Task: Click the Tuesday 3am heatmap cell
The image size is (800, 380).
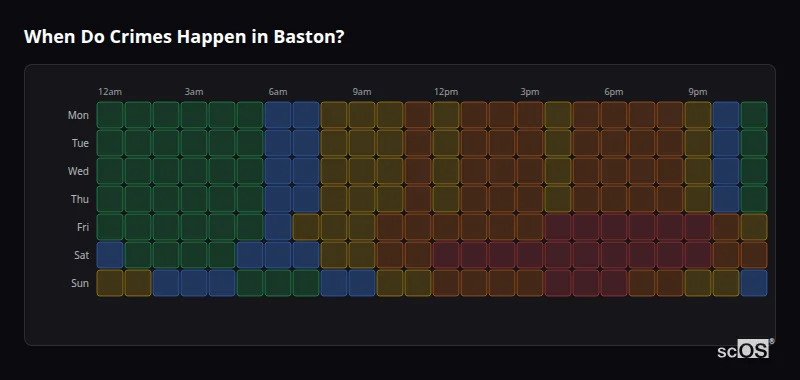Action: 194,143
